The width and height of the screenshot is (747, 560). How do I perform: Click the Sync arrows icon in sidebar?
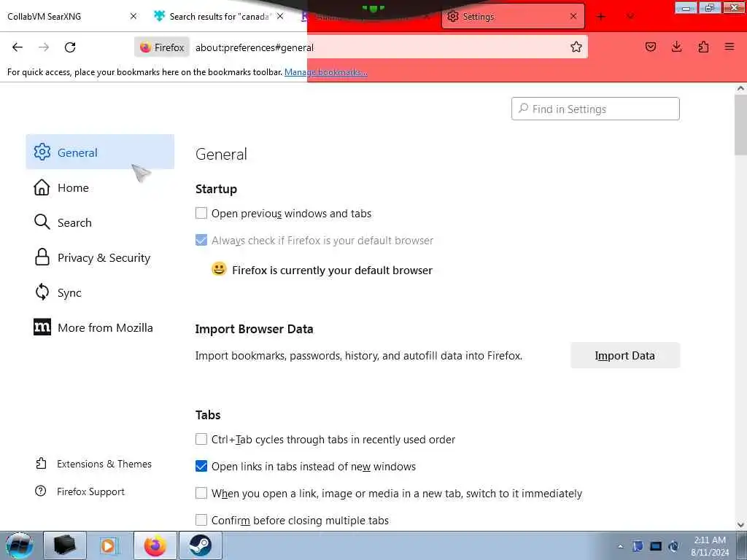42,292
